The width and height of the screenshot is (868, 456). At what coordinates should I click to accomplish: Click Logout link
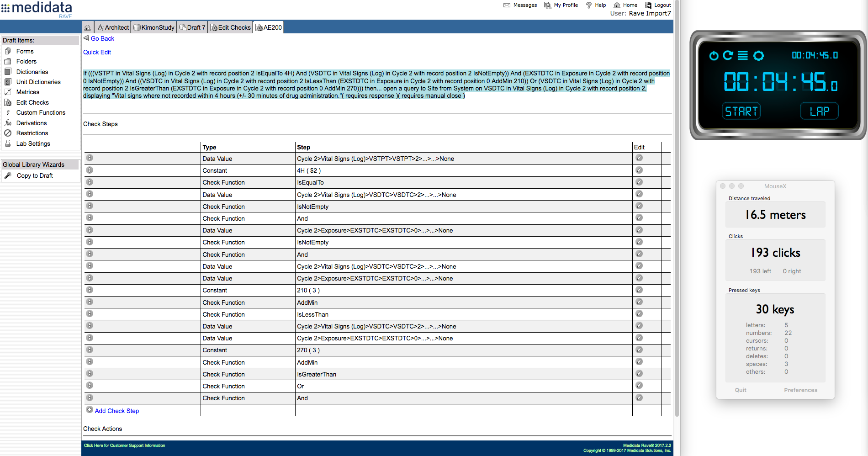tap(662, 5)
